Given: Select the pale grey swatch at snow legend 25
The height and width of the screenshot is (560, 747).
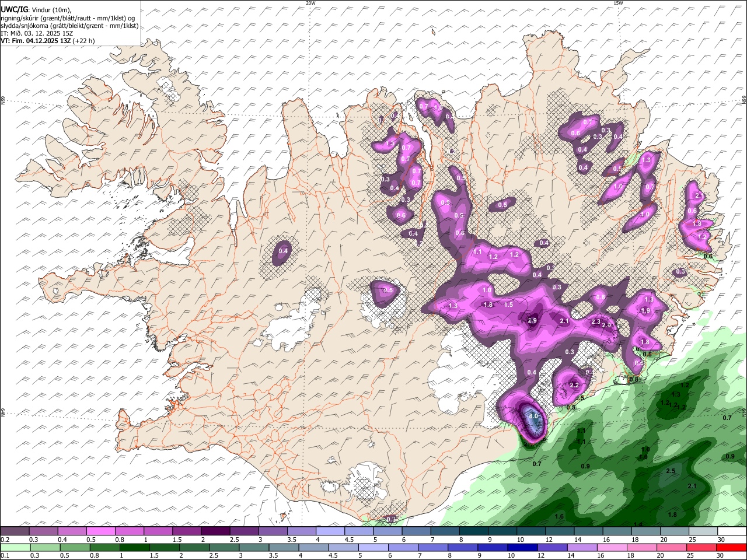Looking at the screenshot, I should (703, 531).
